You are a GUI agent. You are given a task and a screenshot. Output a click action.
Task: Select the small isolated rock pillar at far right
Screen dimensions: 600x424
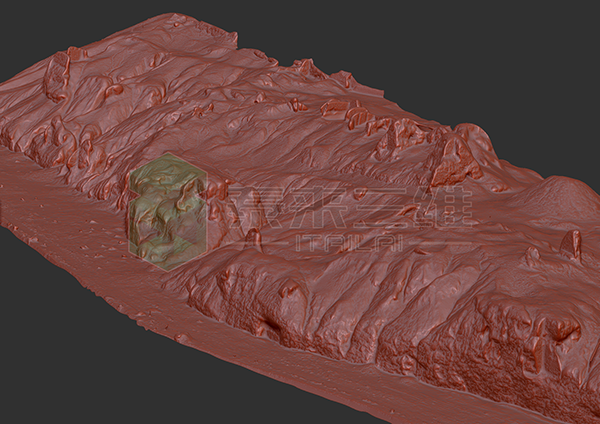(571, 244)
